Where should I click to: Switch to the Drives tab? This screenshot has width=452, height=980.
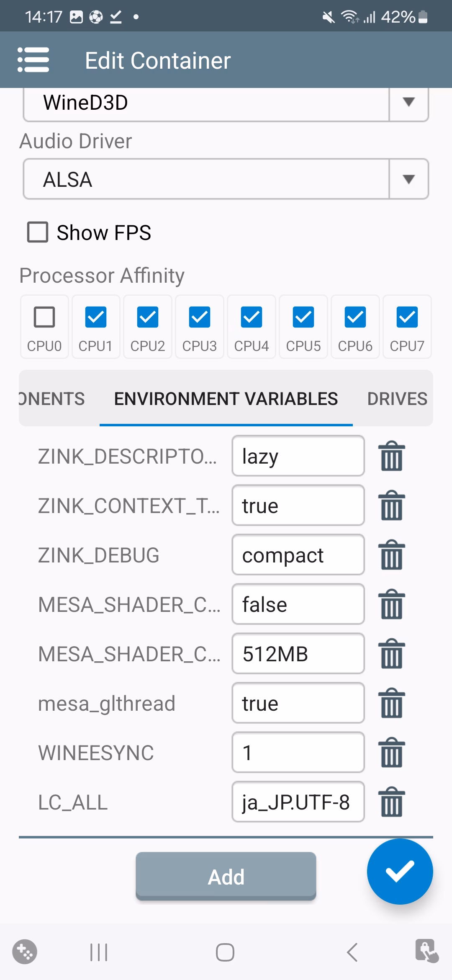pyautogui.click(x=397, y=399)
